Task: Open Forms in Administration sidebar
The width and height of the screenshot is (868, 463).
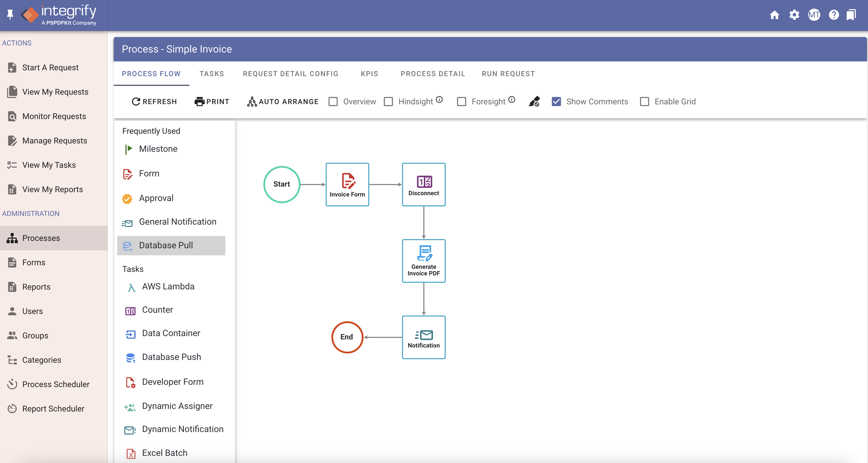Action: pos(54,262)
